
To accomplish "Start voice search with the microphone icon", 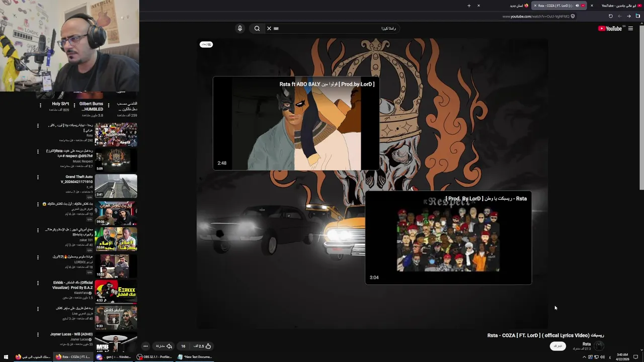I will pos(240,28).
